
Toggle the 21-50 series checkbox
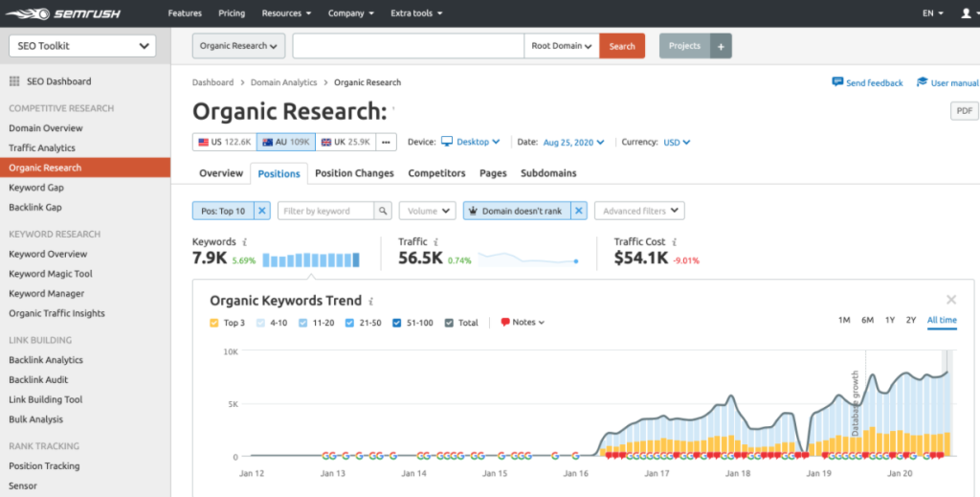tap(350, 324)
